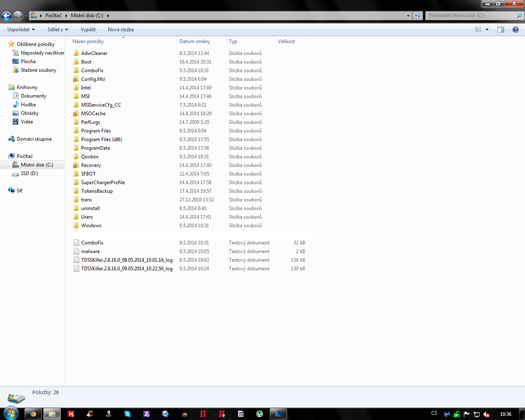
Task: Select ComboFix text document file name
Action: coord(92,243)
